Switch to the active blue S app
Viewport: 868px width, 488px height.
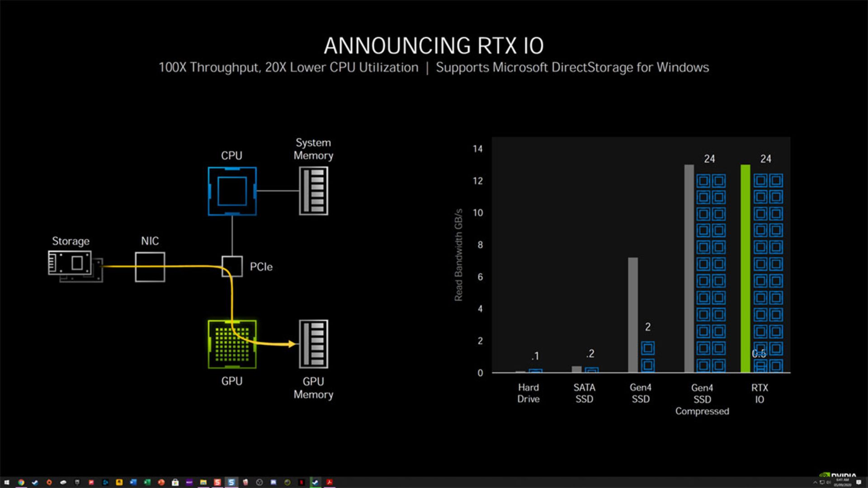click(x=231, y=482)
